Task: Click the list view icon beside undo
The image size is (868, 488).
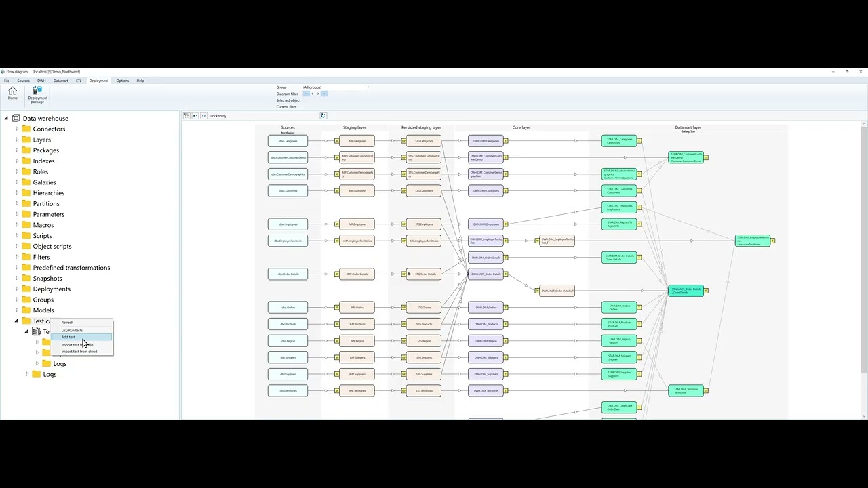Action: click(x=187, y=116)
